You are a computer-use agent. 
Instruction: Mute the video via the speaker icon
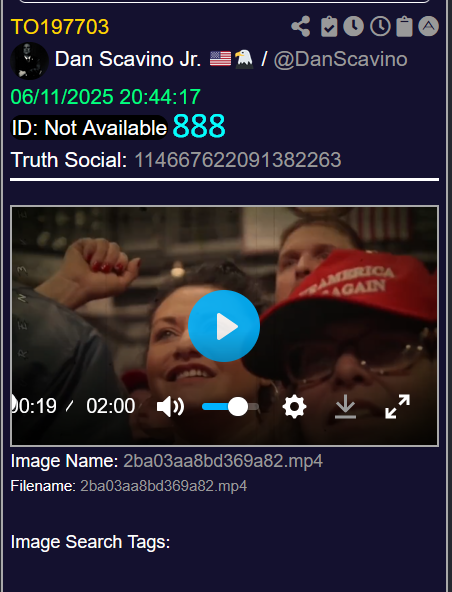(x=170, y=407)
